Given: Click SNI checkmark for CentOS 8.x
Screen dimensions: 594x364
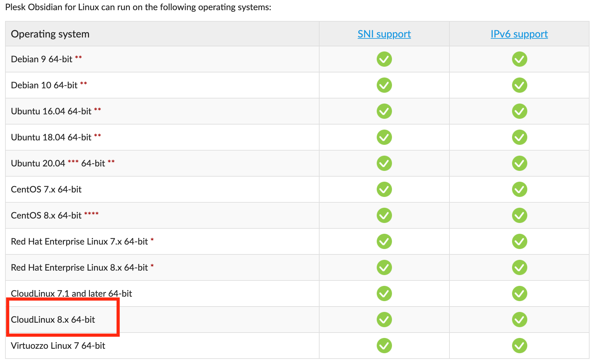Looking at the screenshot, I should coord(384,215).
